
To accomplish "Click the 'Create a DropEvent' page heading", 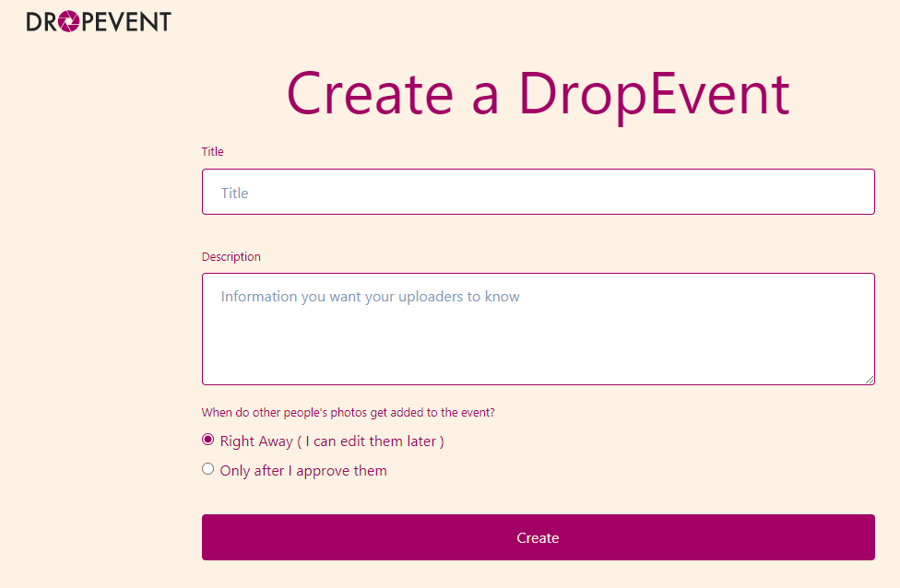I will (538, 92).
